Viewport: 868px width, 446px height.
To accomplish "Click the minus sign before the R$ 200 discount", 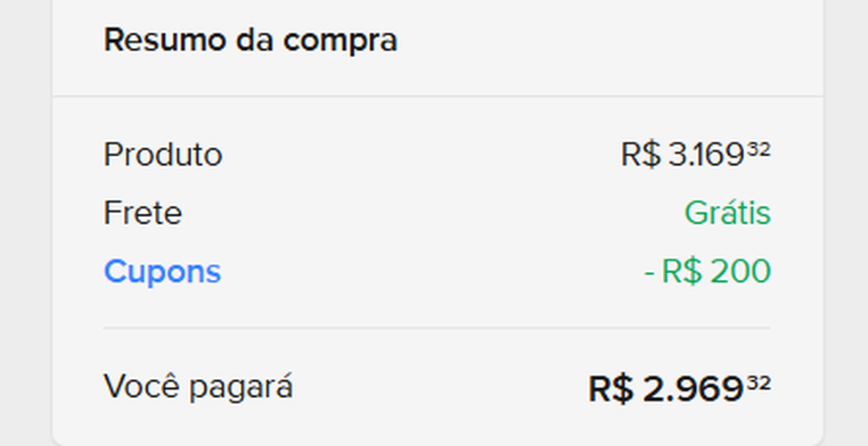I will tap(649, 272).
